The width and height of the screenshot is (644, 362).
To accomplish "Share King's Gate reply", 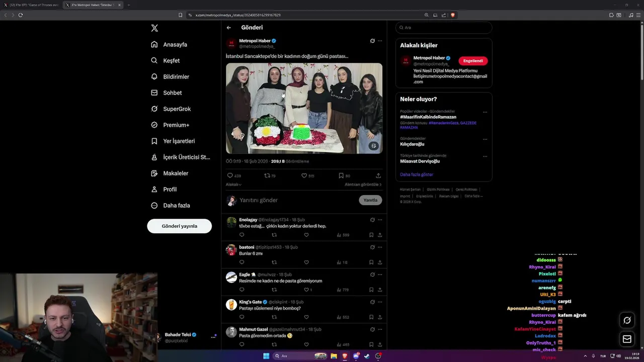I will tap(380, 317).
